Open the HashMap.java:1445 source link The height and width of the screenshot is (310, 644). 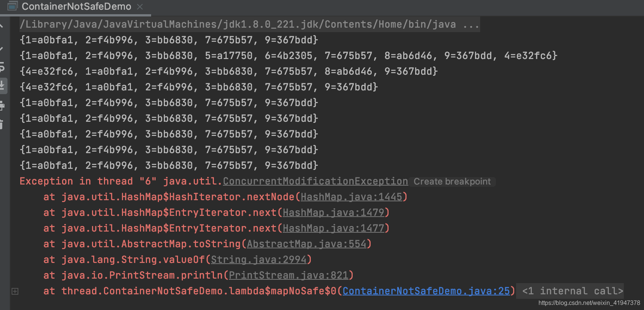click(351, 197)
